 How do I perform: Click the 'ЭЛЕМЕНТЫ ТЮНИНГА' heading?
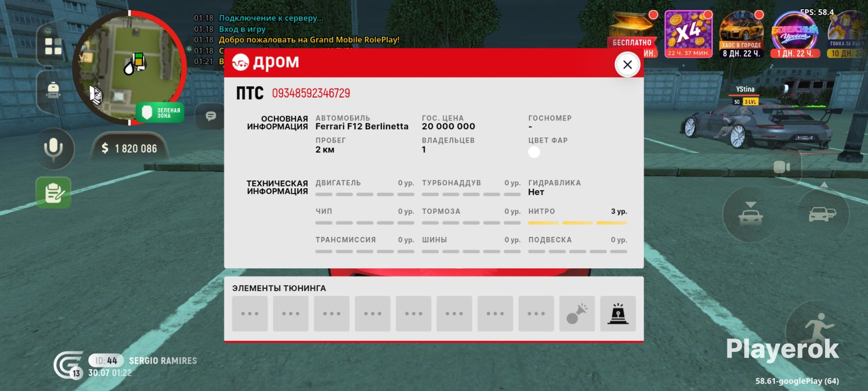point(279,288)
